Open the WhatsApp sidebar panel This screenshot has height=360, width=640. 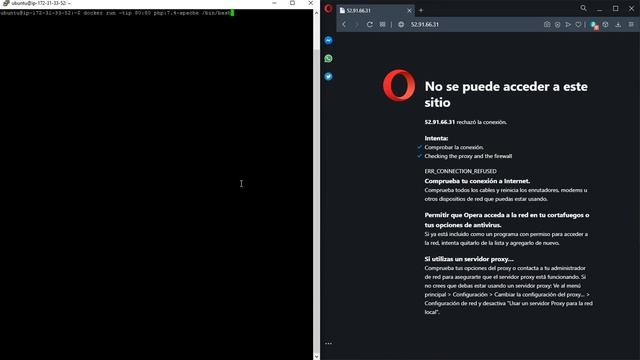point(328,58)
